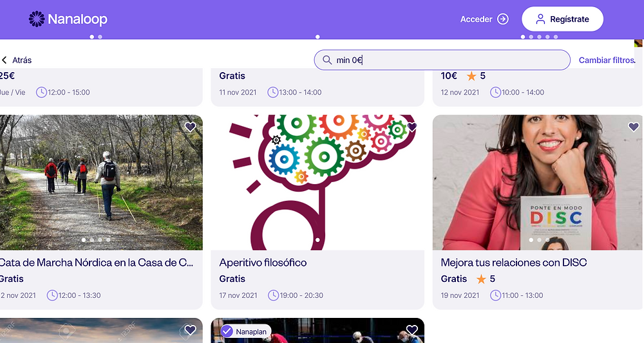Image resolution: width=644 pixels, height=343 pixels.
Task: Open the woman with DISC book photo
Action: coord(537,182)
